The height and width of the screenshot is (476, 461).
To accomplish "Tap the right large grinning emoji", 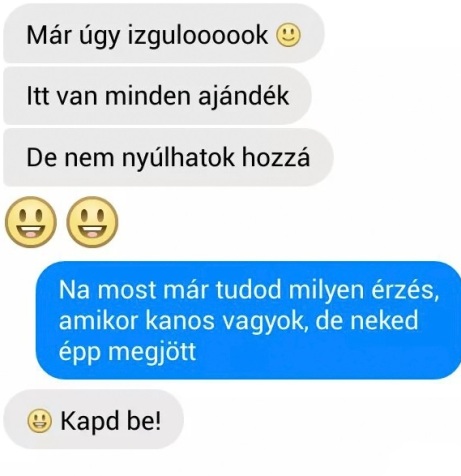I will tap(92, 222).
